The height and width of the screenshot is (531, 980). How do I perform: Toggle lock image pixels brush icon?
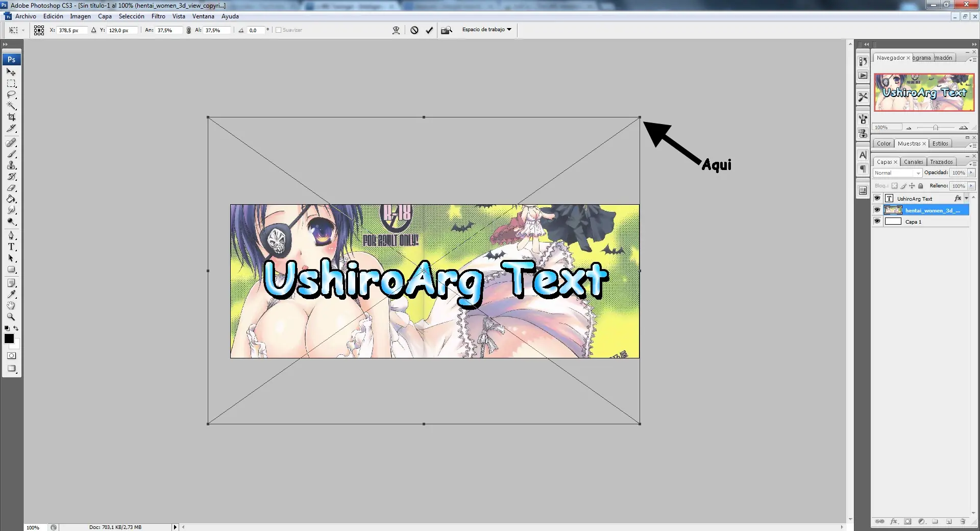pos(903,186)
